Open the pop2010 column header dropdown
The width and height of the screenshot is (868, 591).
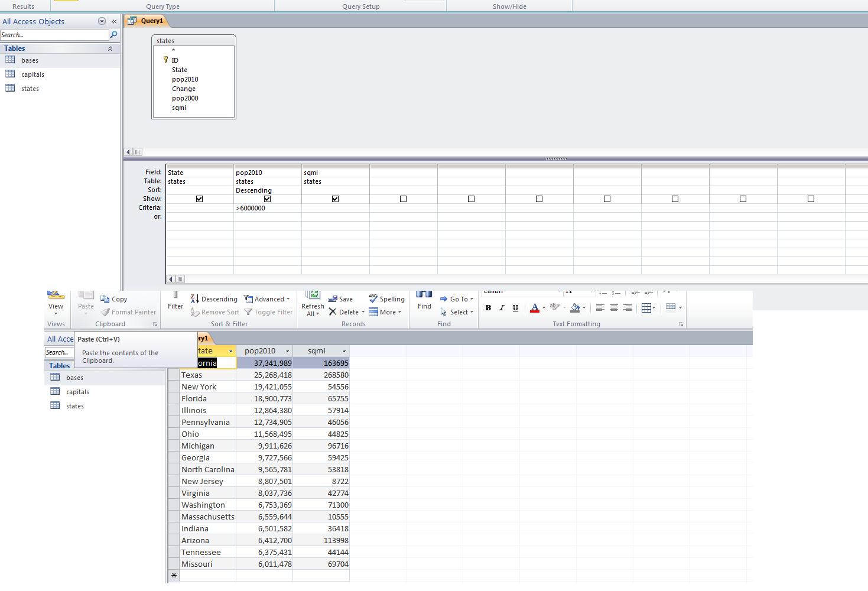click(287, 351)
